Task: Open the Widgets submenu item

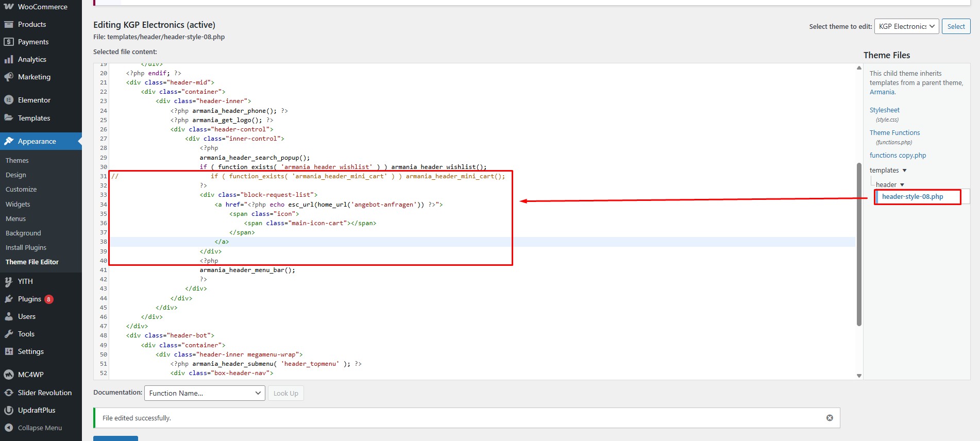Action: click(x=18, y=205)
